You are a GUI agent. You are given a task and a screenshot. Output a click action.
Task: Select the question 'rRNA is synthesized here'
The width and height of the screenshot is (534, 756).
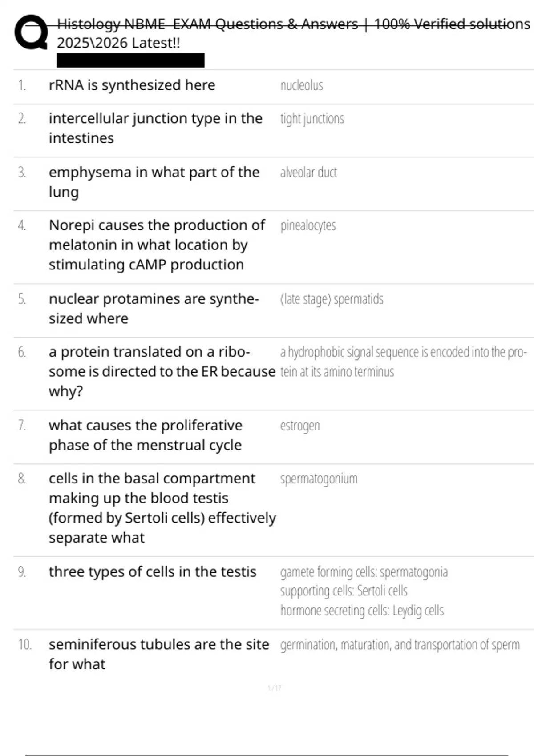[132, 85]
